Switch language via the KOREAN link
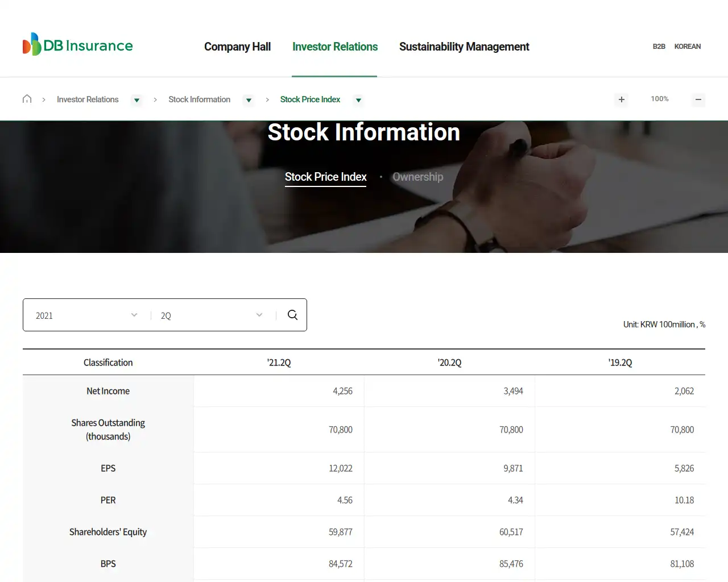 [x=688, y=46]
